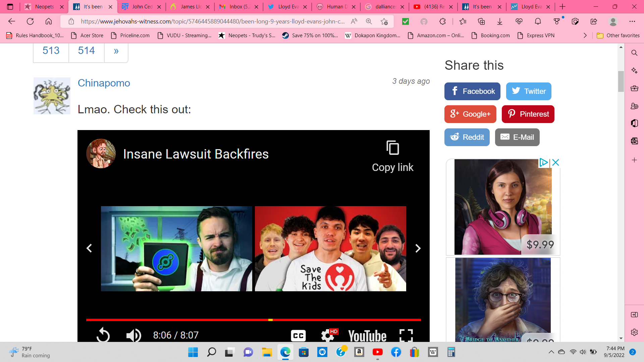Switch to the (4136) YouTube tab
Image resolution: width=644 pixels, height=362 pixels.
434,7
